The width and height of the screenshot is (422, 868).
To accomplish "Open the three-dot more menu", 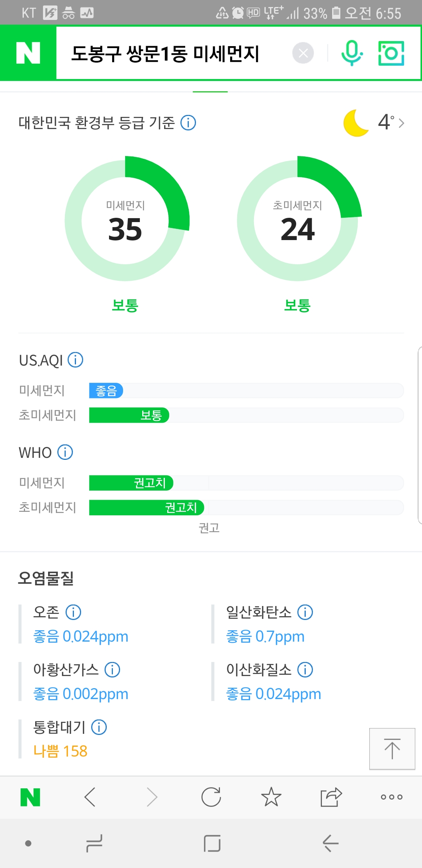I will click(x=392, y=797).
